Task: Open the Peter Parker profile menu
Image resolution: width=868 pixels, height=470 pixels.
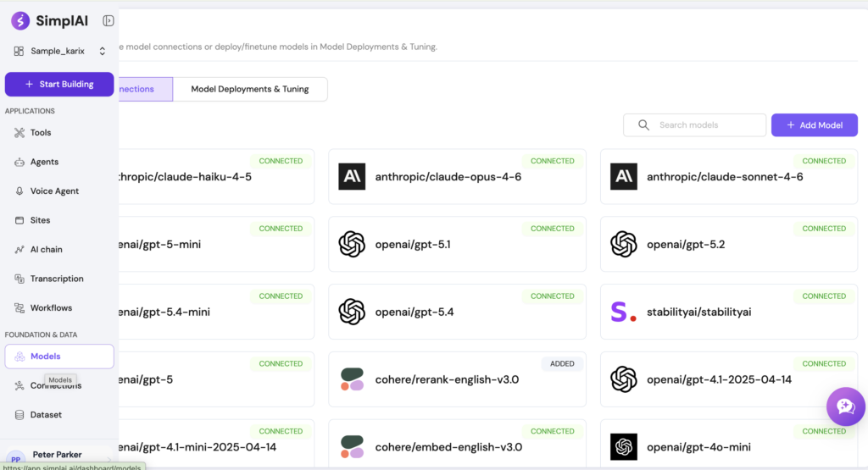Action: 59,456
